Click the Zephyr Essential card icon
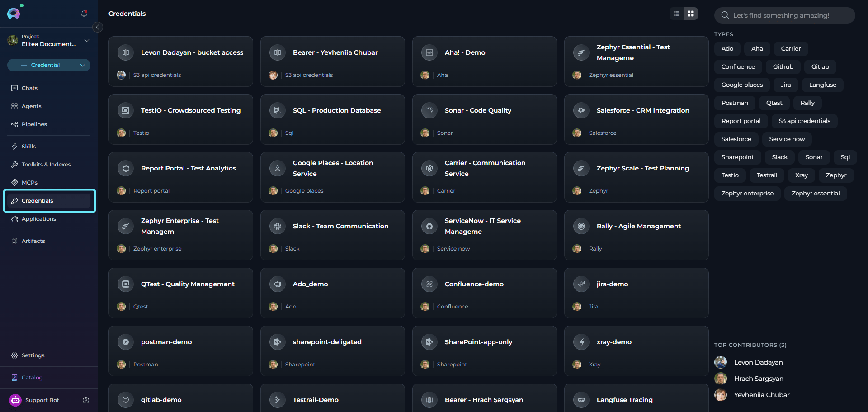 point(581,53)
